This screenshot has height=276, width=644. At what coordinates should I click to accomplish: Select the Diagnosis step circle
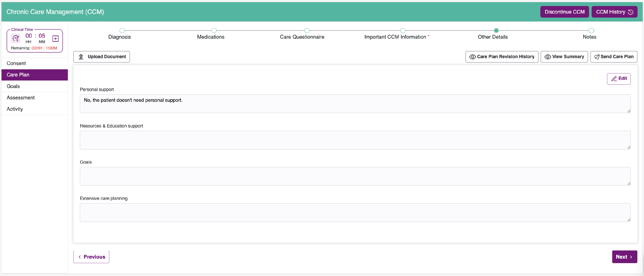[x=122, y=30]
